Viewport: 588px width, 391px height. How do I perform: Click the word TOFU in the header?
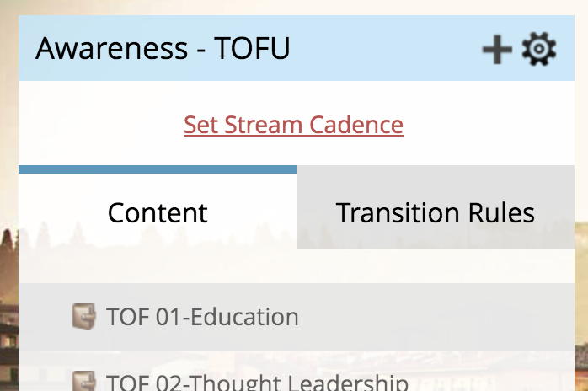tap(252, 49)
